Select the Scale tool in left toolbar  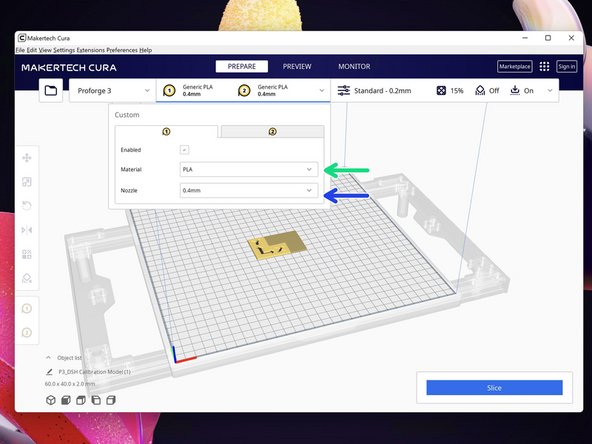point(27,182)
